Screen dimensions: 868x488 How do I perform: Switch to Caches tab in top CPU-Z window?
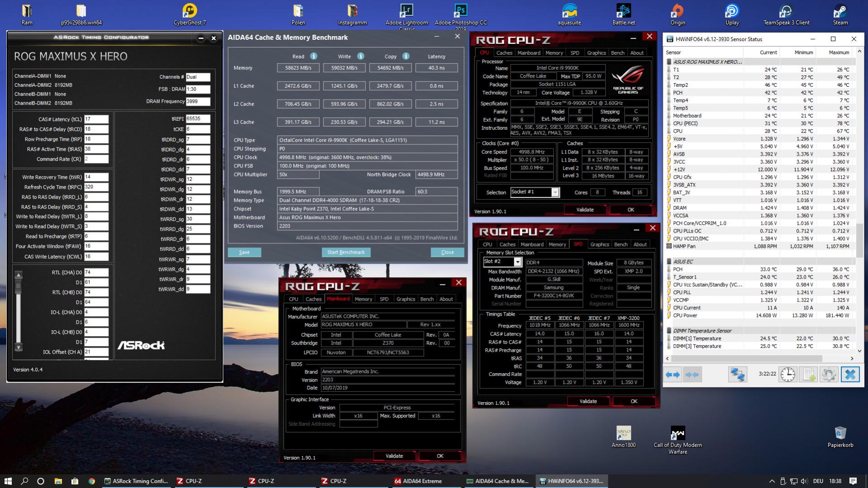tap(504, 53)
